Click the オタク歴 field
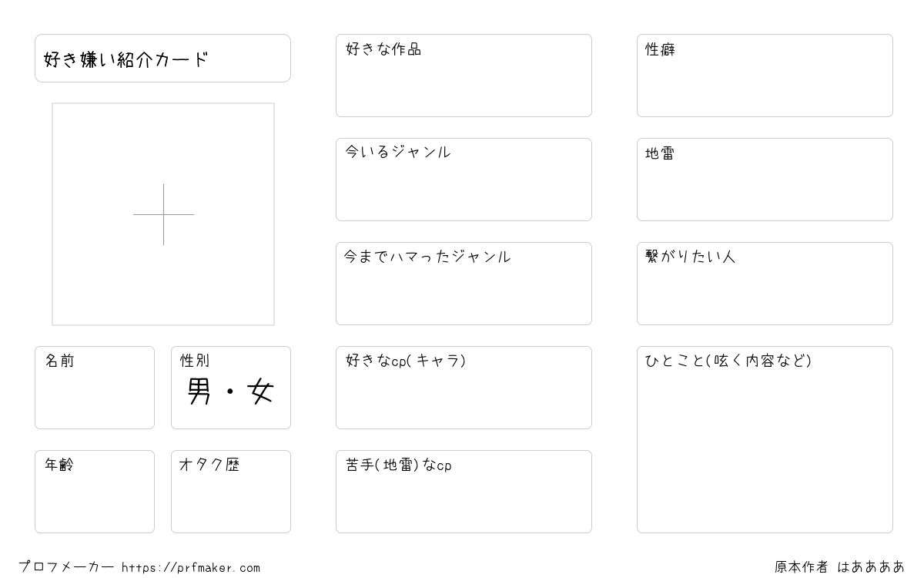Viewport: 924px width, 578px height. pyautogui.click(x=231, y=492)
